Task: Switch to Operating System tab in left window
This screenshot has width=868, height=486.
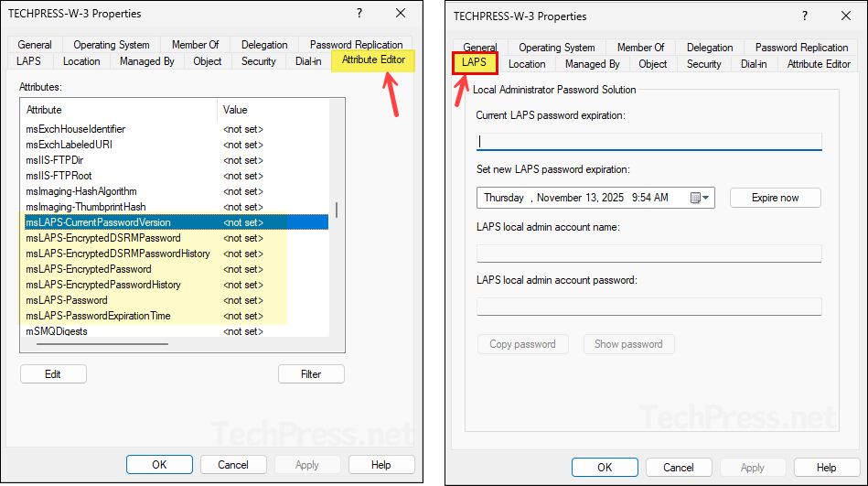Action: (112, 44)
